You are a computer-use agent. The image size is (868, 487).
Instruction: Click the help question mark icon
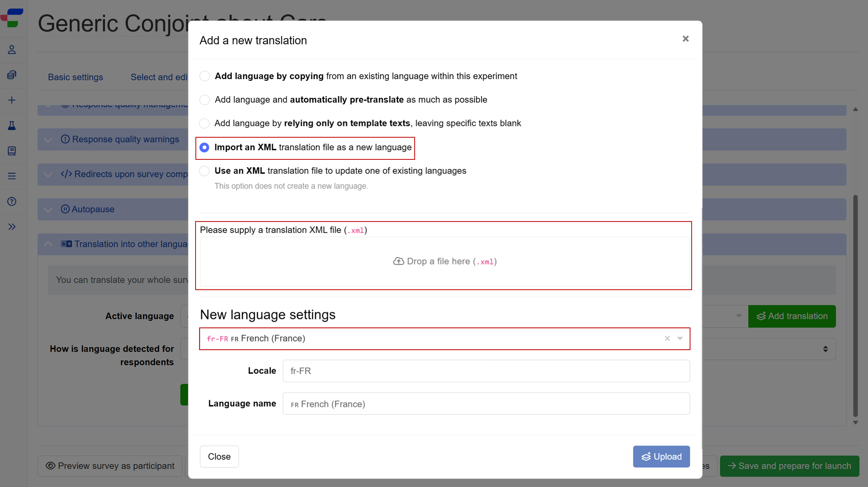[x=12, y=201]
